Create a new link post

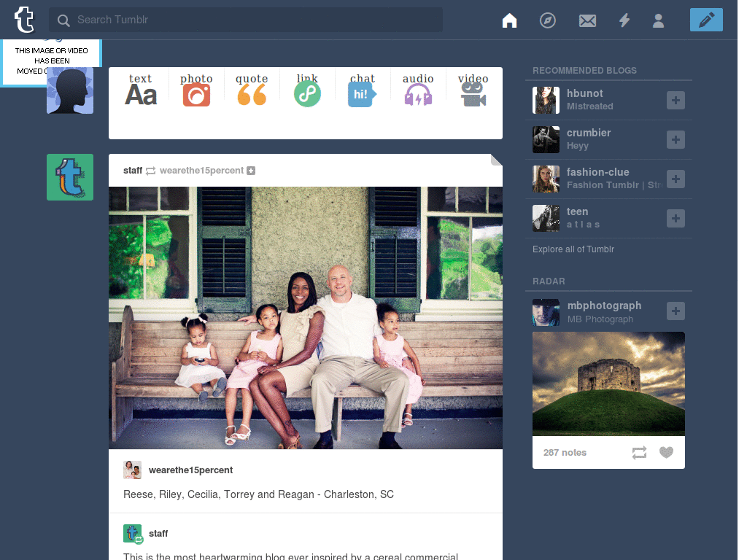307,90
